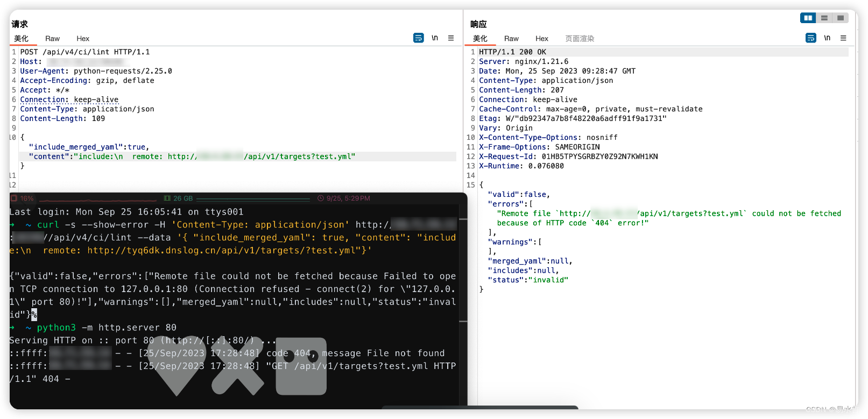
Task: Click the X-Content-Type-Options: nosniff header
Action: pos(548,138)
